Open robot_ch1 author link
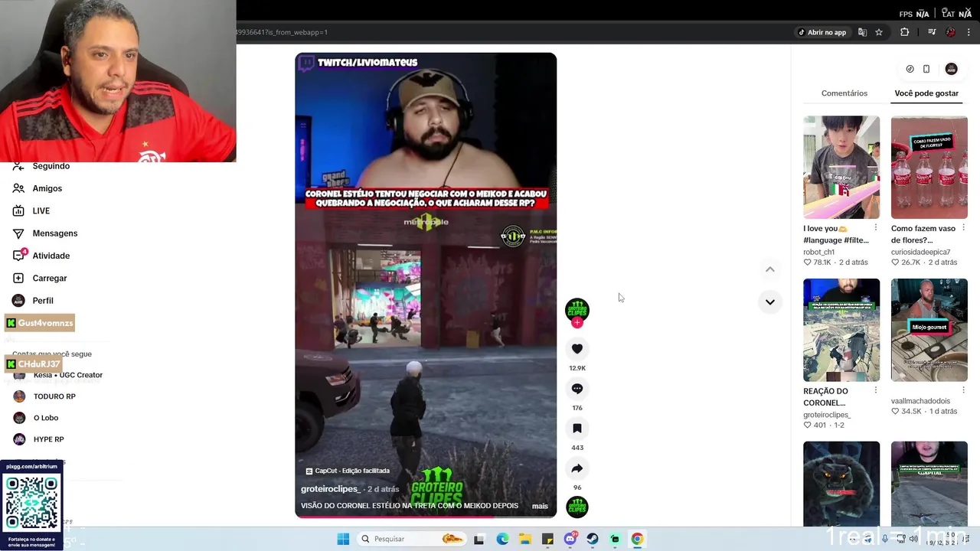 818,252
